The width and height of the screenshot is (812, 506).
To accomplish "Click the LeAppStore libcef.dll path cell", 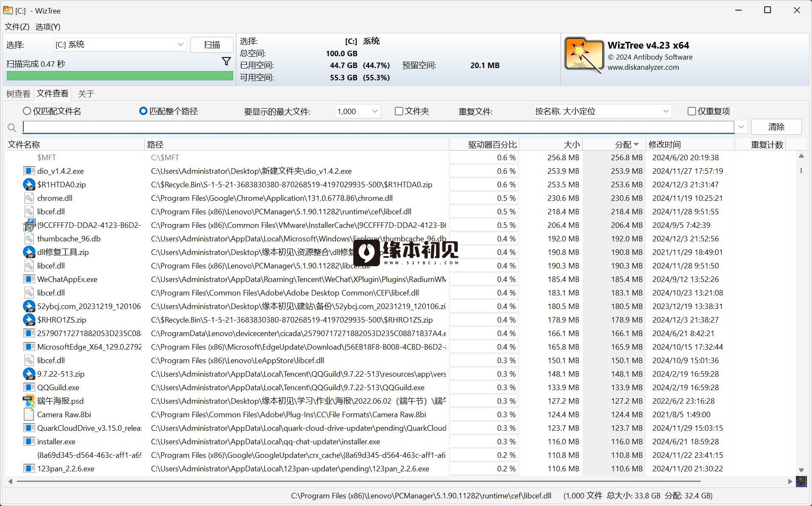I will (x=237, y=360).
